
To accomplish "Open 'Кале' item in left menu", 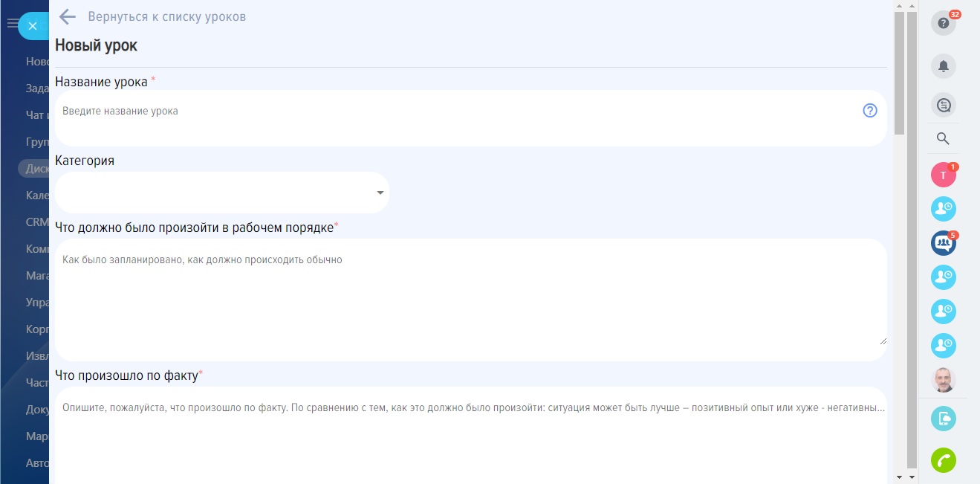I will pyautogui.click(x=37, y=195).
